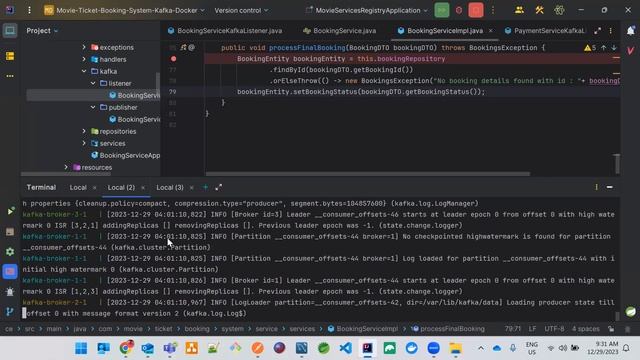Screen dimensions: 640x360
Task: Click the gutter annotation @ icon
Action: [x=191, y=47]
